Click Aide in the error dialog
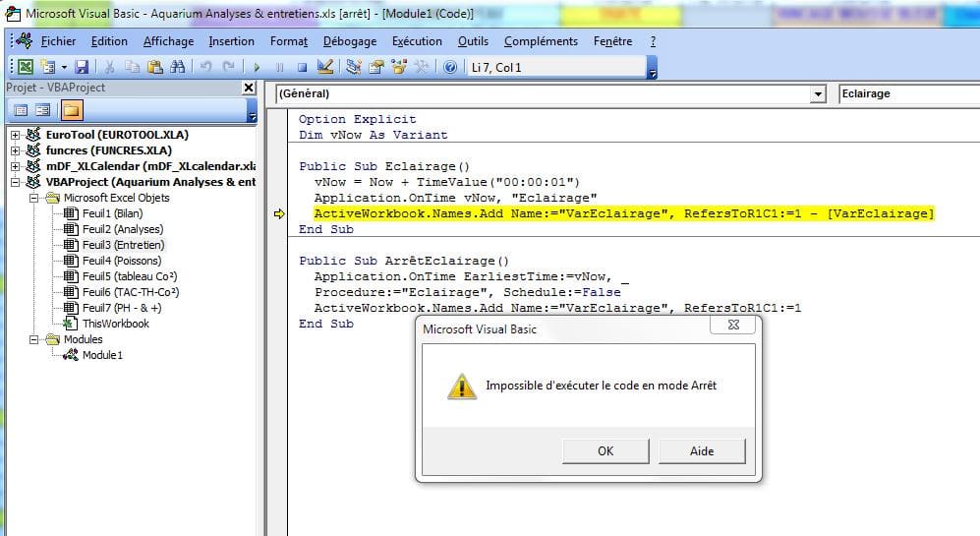The width and height of the screenshot is (980, 536). (x=702, y=451)
